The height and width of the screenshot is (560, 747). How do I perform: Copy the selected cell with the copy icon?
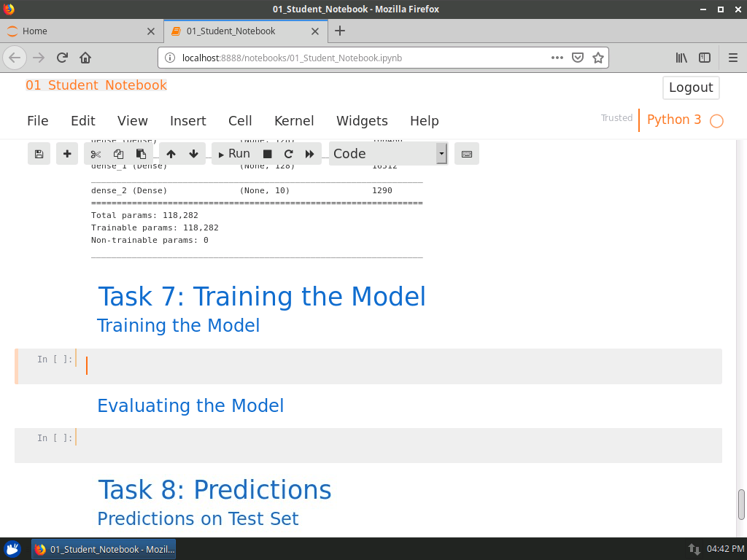[x=118, y=154]
